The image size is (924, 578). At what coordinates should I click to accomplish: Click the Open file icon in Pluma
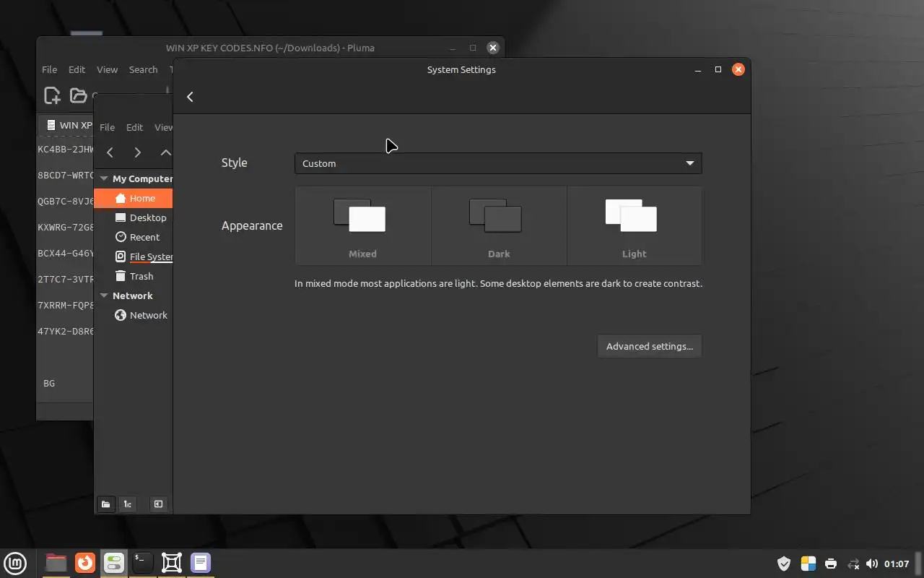(77, 95)
